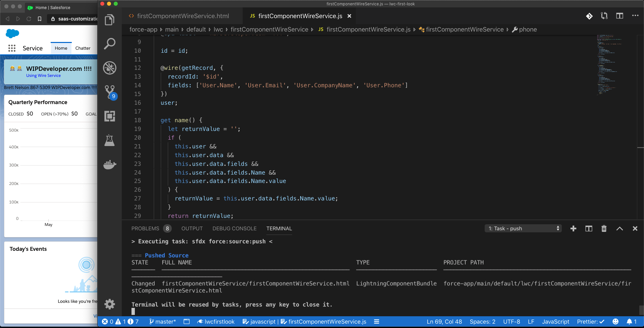Expand the force-app breadcrumb
The image size is (644, 328).
(143, 30)
